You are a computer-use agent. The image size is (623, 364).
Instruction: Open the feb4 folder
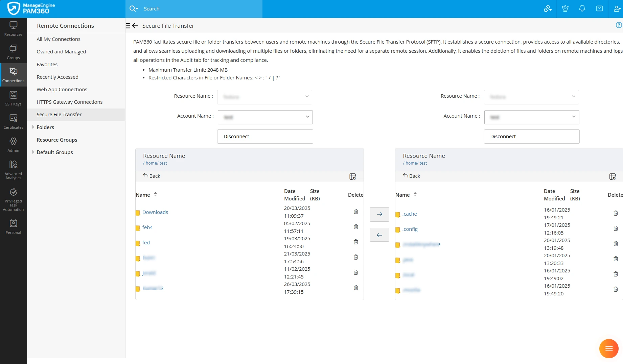coord(147,227)
